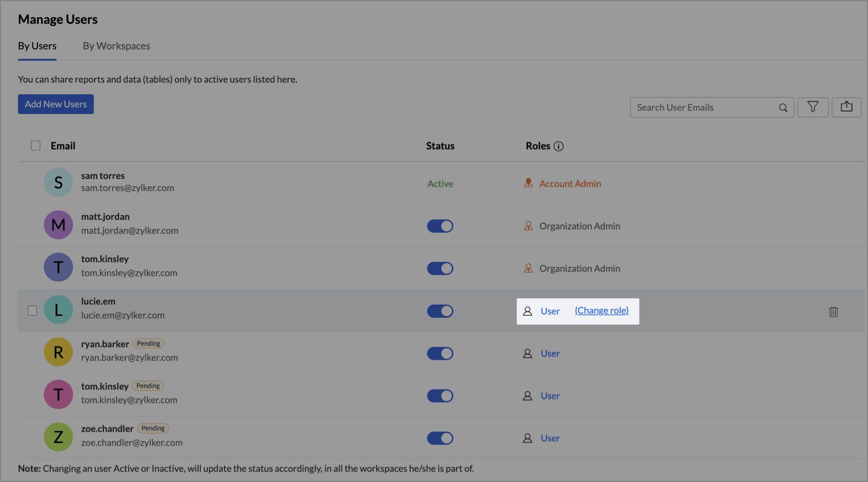Viewport: 868px width, 482px height.
Task: Disable lucie.em's status toggle
Action: tap(440, 311)
